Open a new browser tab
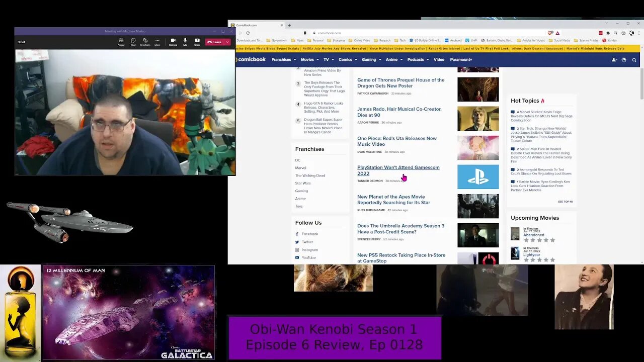Screen dimensions: 644x362 click(x=289, y=25)
